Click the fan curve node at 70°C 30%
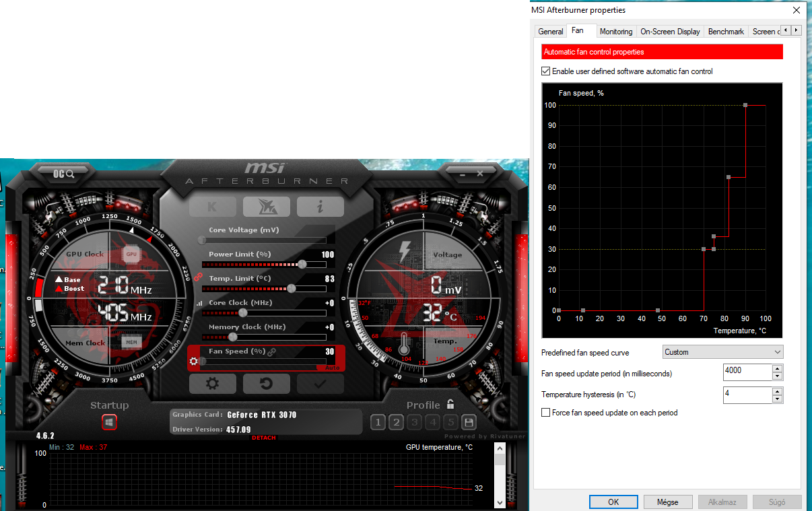The height and width of the screenshot is (511, 812). tap(704, 249)
